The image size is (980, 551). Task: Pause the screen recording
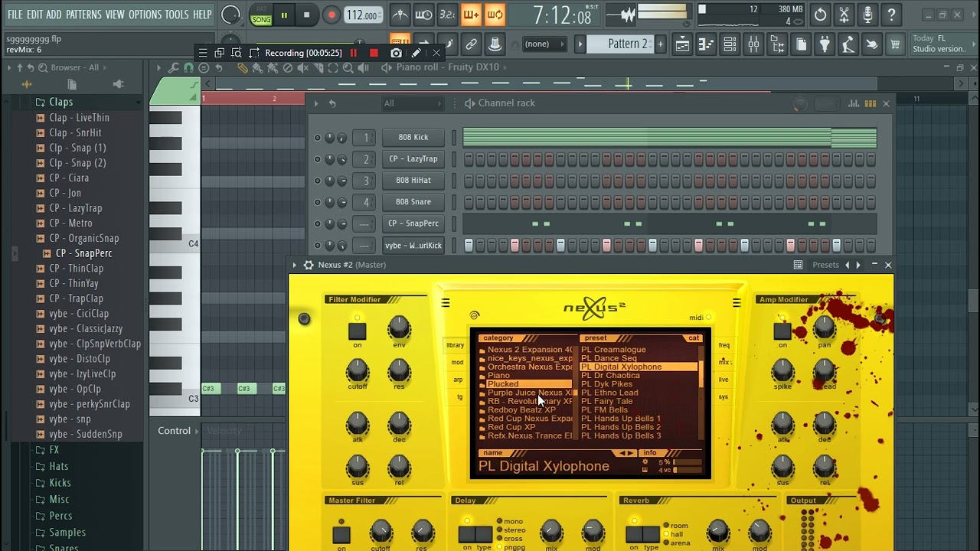(354, 53)
